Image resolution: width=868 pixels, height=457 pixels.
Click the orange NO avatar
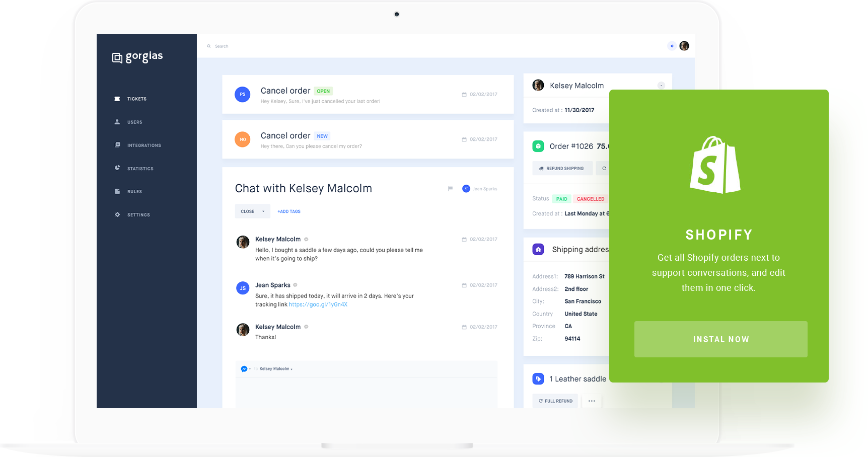(x=243, y=139)
